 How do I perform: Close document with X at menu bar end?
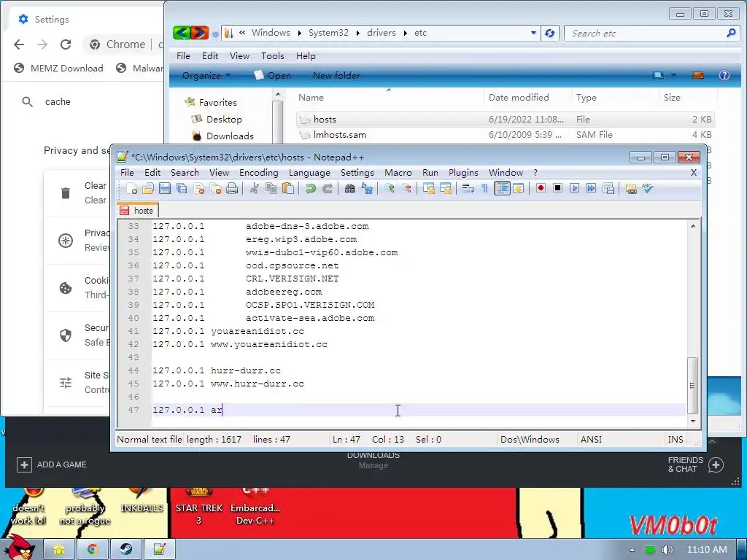tap(694, 172)
